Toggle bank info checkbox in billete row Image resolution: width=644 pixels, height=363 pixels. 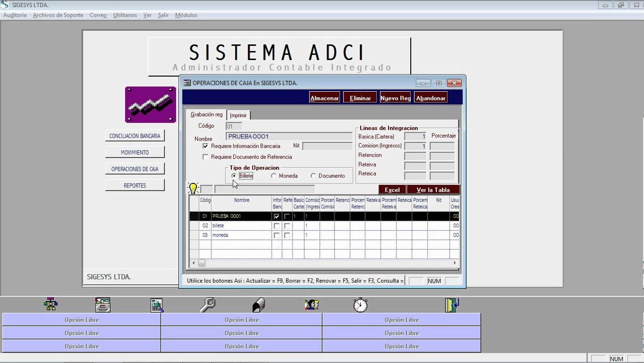click(x=276, y=226)
